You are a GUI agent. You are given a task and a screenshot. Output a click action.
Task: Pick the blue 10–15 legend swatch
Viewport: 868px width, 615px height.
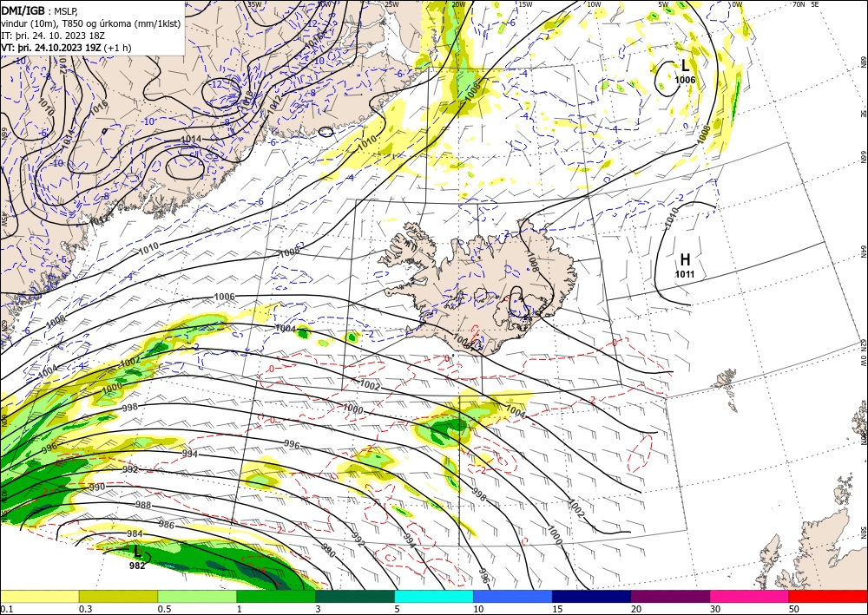point(513,596)
